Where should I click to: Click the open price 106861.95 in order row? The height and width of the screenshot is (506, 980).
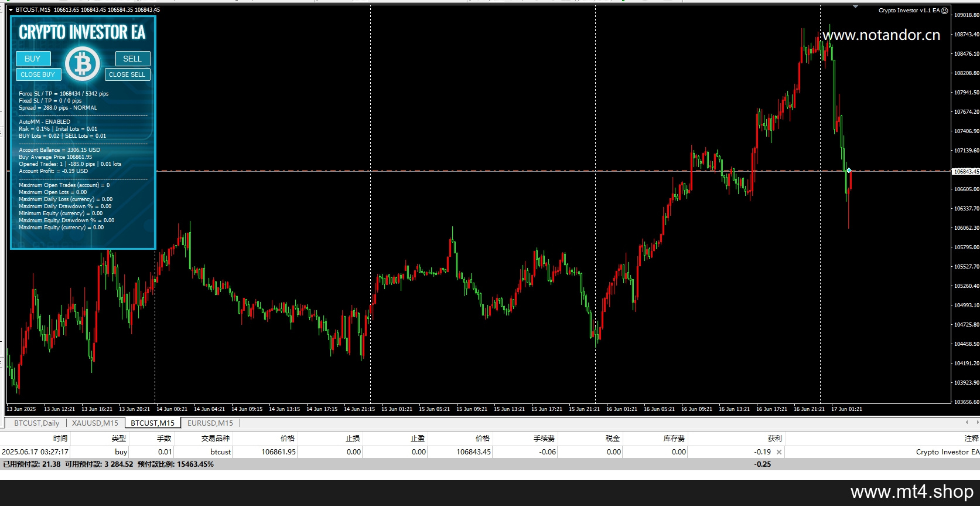pos(278,452)
